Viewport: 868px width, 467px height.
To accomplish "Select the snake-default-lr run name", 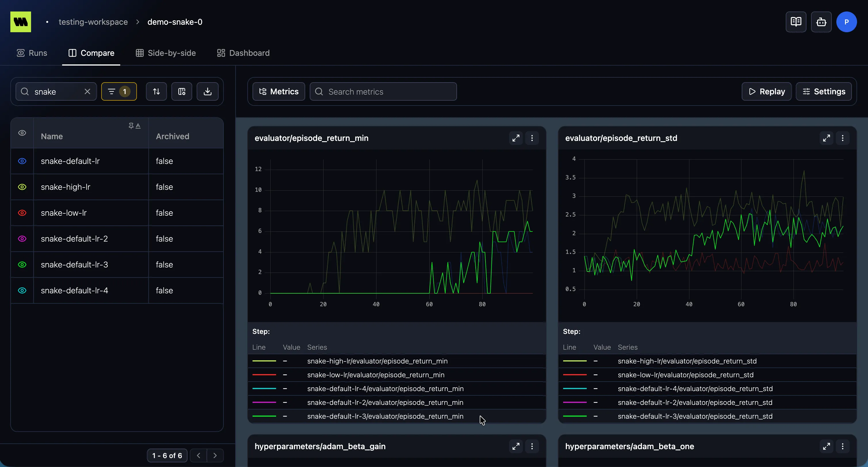I will pyautogui.click(x=70, y=161).
